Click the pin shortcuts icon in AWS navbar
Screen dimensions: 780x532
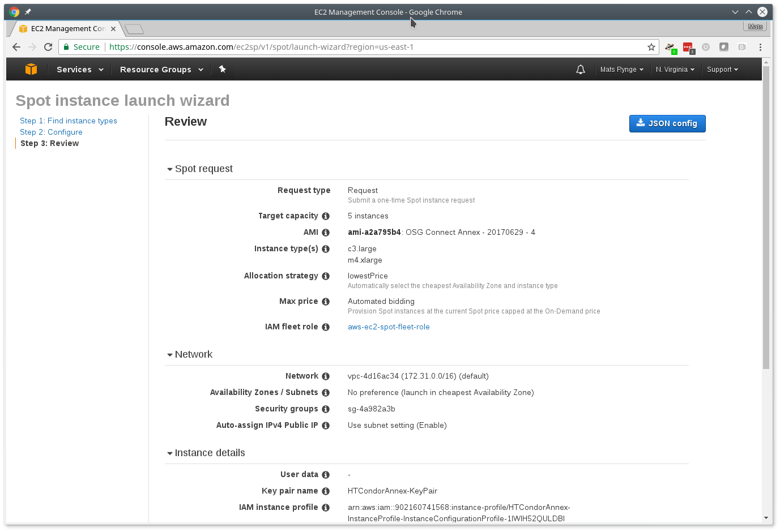pyautogui.click(x=223, y=69)
